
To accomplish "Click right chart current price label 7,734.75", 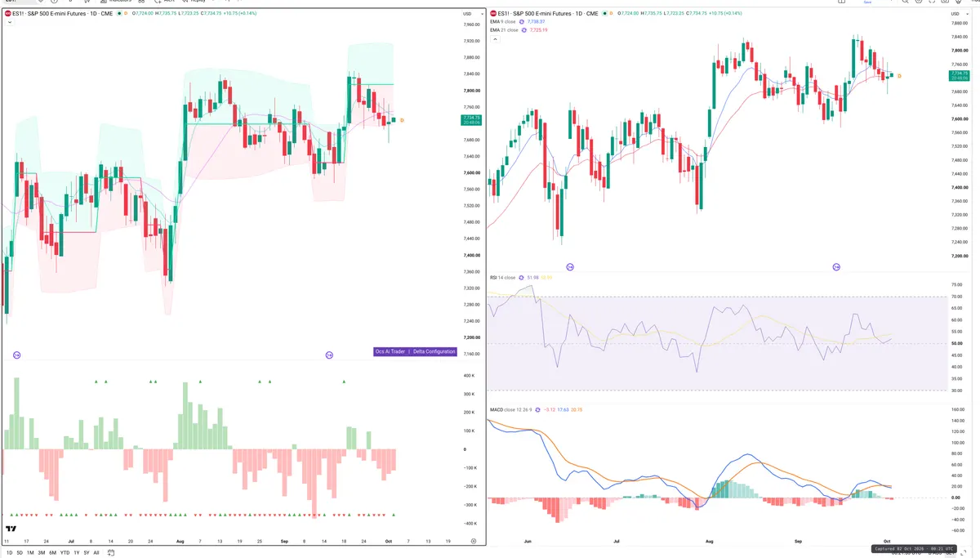I will point(959,75).
